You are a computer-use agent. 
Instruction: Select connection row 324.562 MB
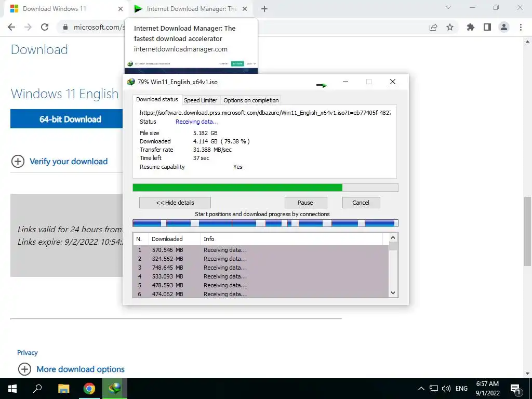pos(261,259)
